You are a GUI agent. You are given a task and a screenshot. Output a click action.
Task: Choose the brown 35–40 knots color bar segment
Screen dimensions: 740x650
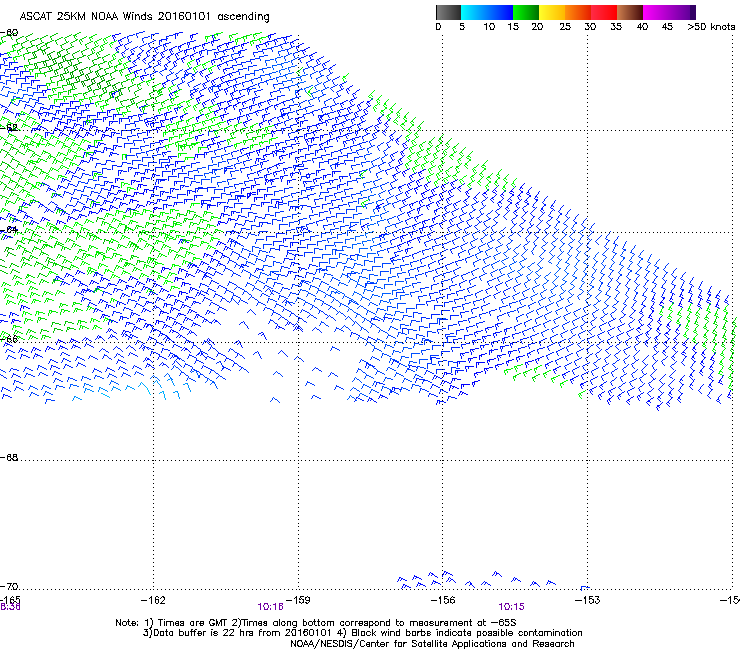(630, 12)
